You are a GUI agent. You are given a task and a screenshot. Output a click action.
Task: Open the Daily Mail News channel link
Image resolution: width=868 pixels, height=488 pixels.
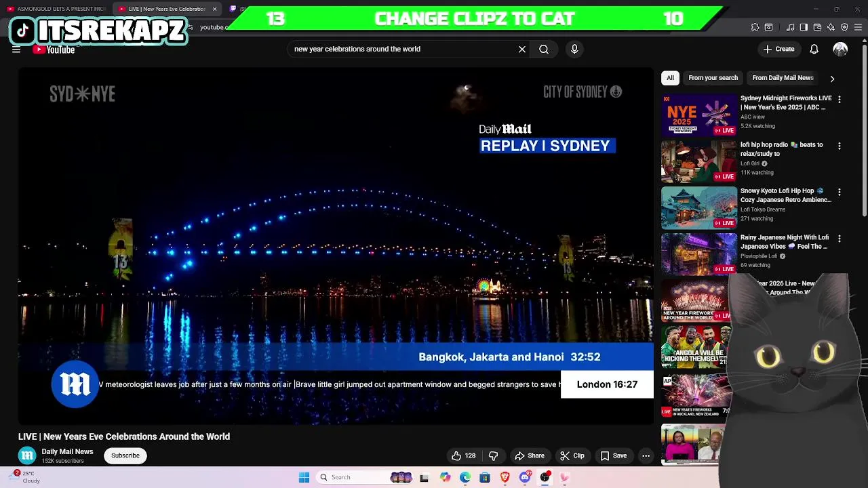click(67, 451)
